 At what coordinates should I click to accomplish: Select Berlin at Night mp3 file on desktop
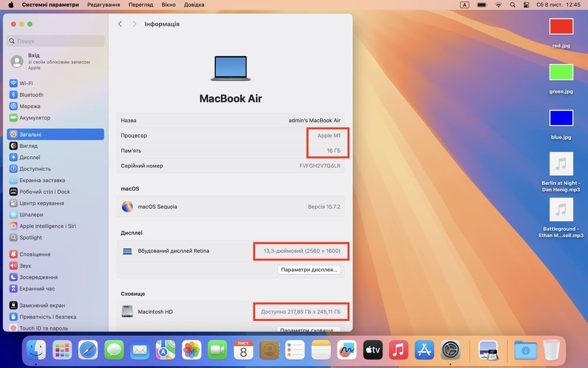coord(561,164)
